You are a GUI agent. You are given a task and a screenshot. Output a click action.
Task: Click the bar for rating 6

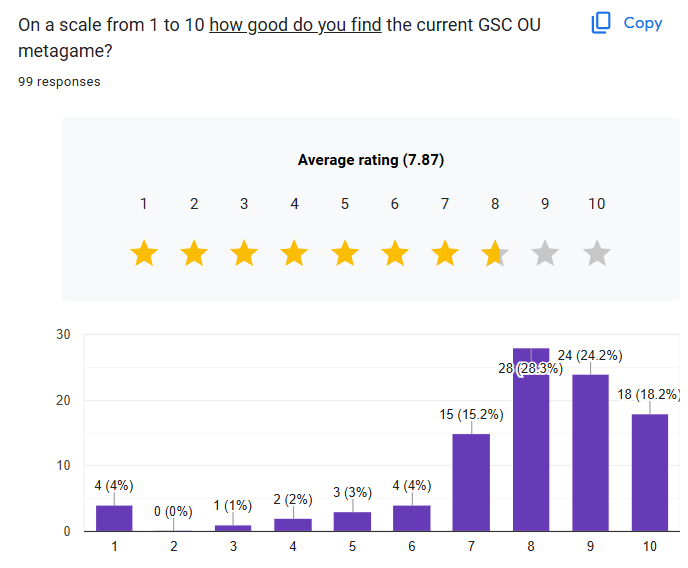[x=412, y=518]
